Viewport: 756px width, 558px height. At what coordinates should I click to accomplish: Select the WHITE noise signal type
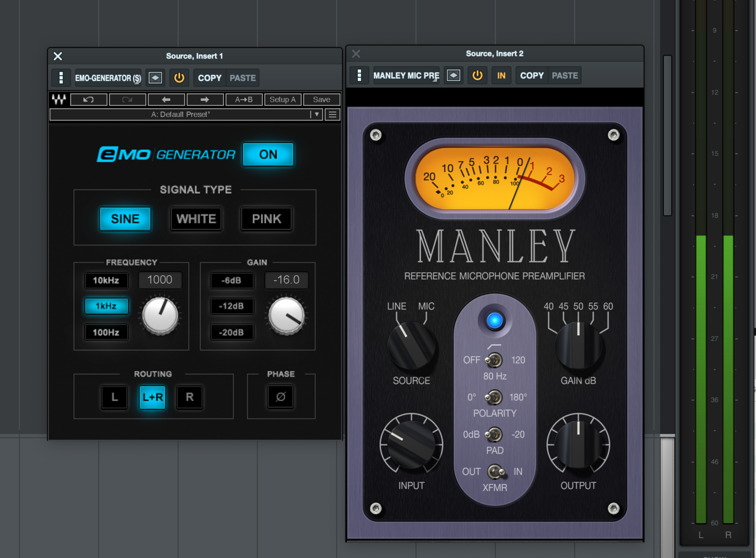click(x=196, y=219)
